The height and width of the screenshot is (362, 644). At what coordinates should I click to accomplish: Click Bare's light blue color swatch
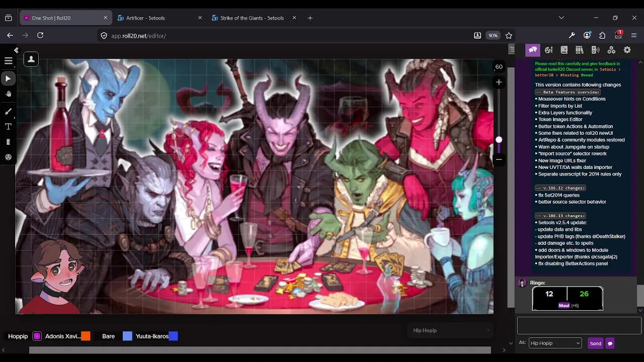click(127, 336)
